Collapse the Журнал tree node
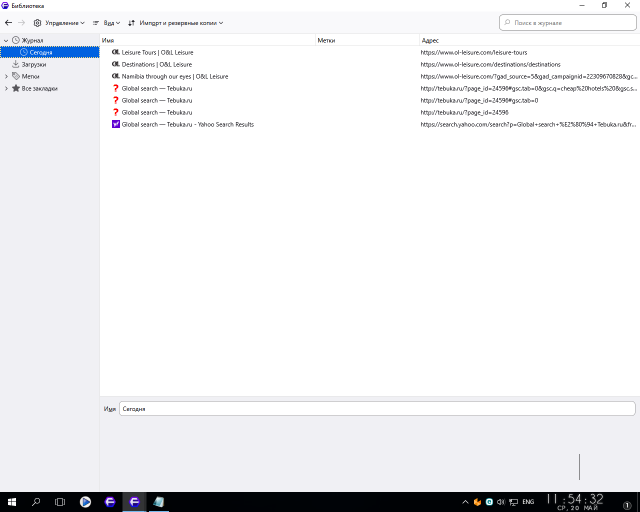 click(x=6, y=40)
